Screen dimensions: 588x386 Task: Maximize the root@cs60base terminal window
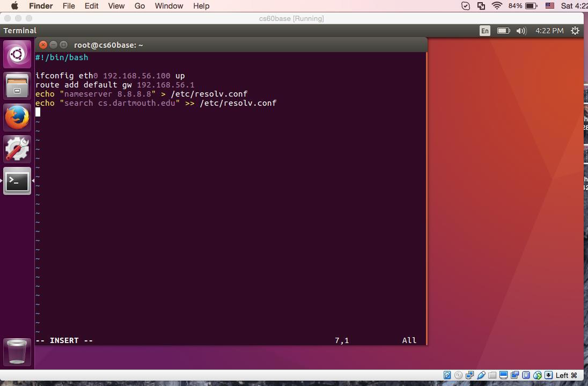pos(64,45)
